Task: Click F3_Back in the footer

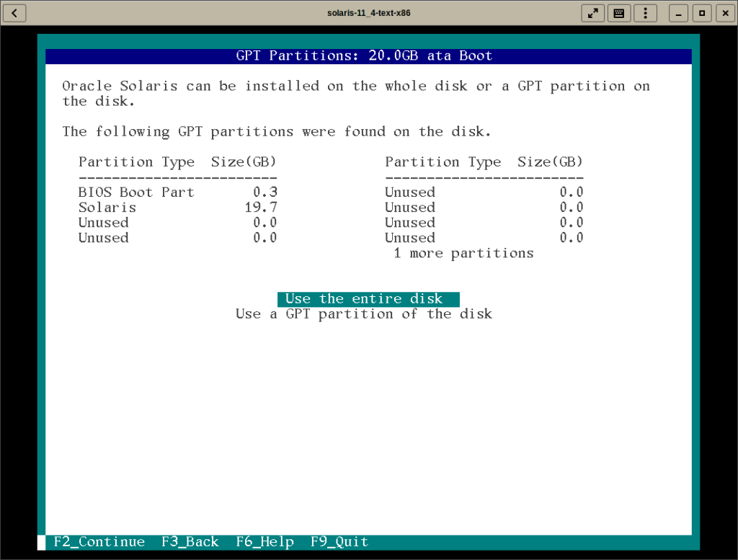Action: (190, 542)
